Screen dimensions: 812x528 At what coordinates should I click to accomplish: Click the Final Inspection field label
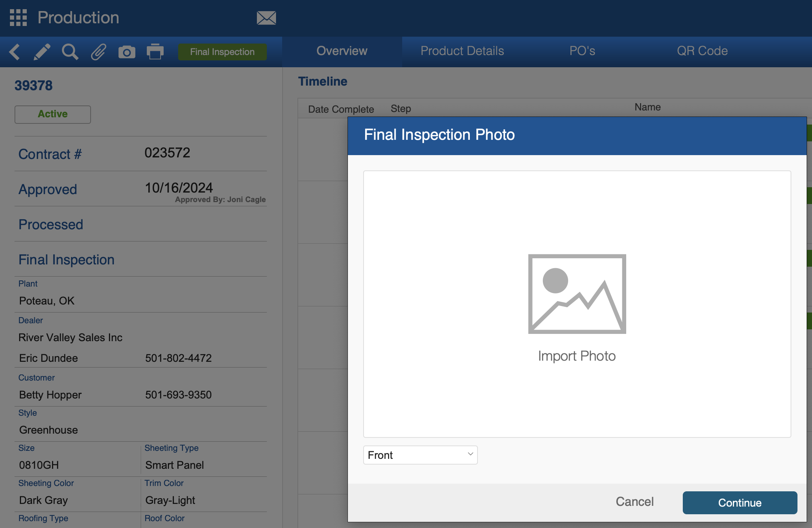pos(67,260)
